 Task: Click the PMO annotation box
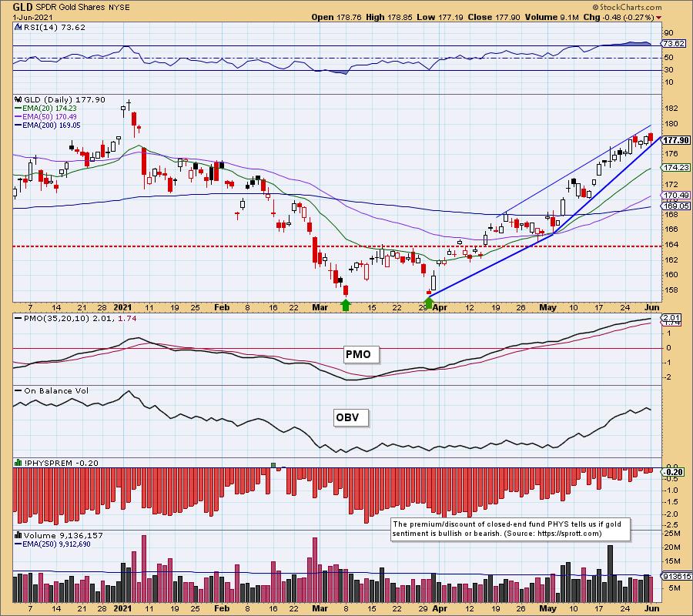pos(361,354)
